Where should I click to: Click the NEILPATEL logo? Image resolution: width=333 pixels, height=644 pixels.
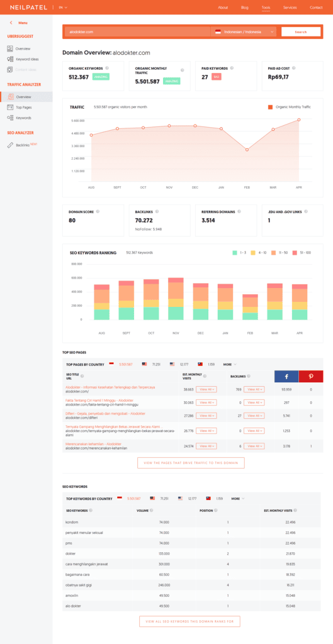click(28, 8)
